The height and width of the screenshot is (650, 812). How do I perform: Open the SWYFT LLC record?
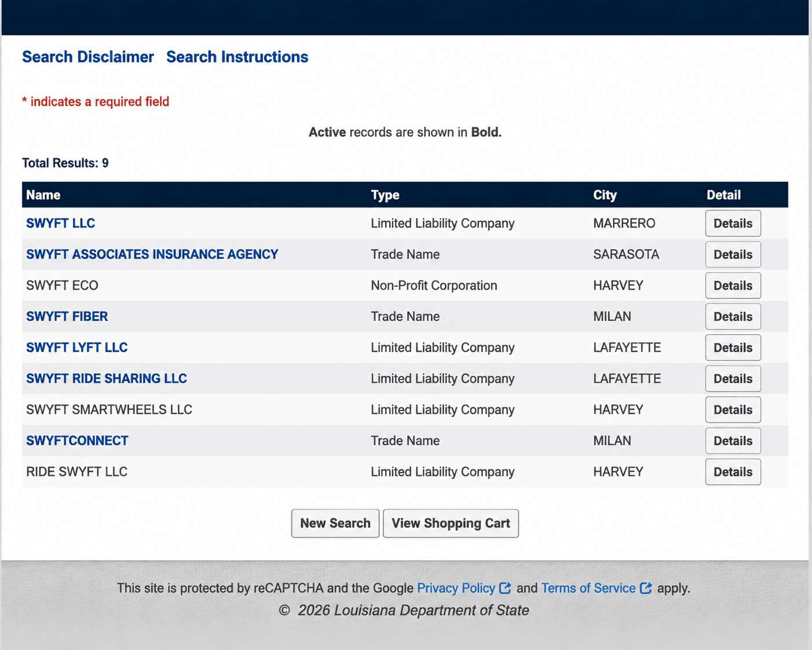click(x=60, y=223)
